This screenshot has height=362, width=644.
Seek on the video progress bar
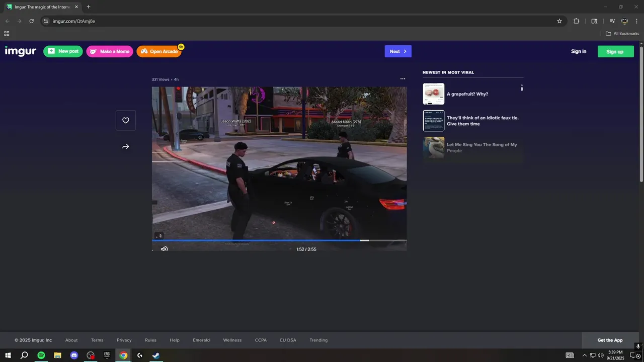279,240
